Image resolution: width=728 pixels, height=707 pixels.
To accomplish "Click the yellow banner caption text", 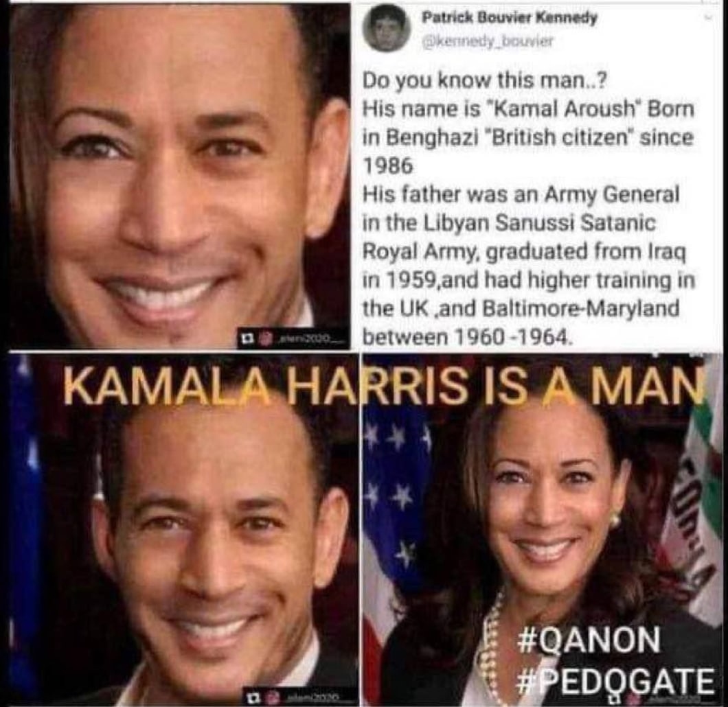I will pyautogui.click(x=383, y=384).
